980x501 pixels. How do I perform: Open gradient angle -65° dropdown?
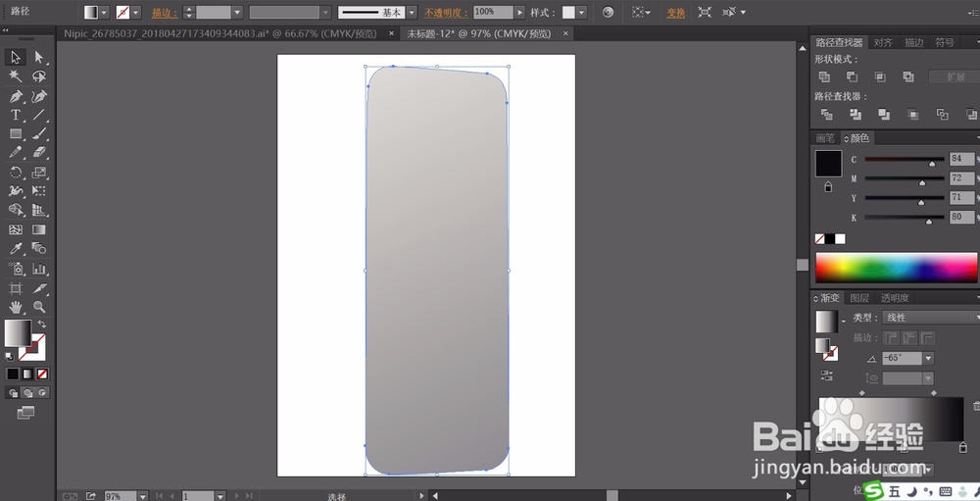coord(928,359)
